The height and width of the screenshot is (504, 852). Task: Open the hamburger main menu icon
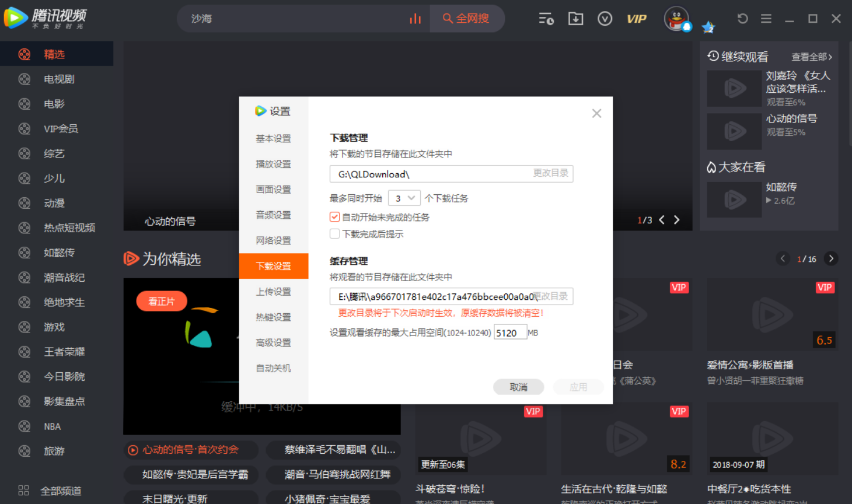coord(766,19)
